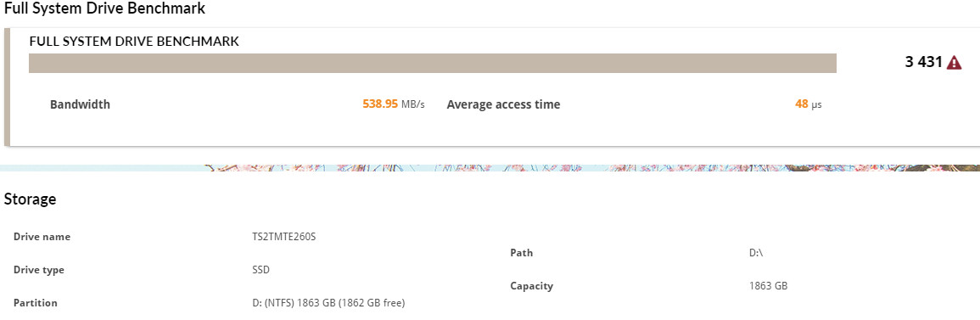The height and width of the screenshot is (320, 980).
Task: Click the Bandwidth label
Action: pos(80,104)
